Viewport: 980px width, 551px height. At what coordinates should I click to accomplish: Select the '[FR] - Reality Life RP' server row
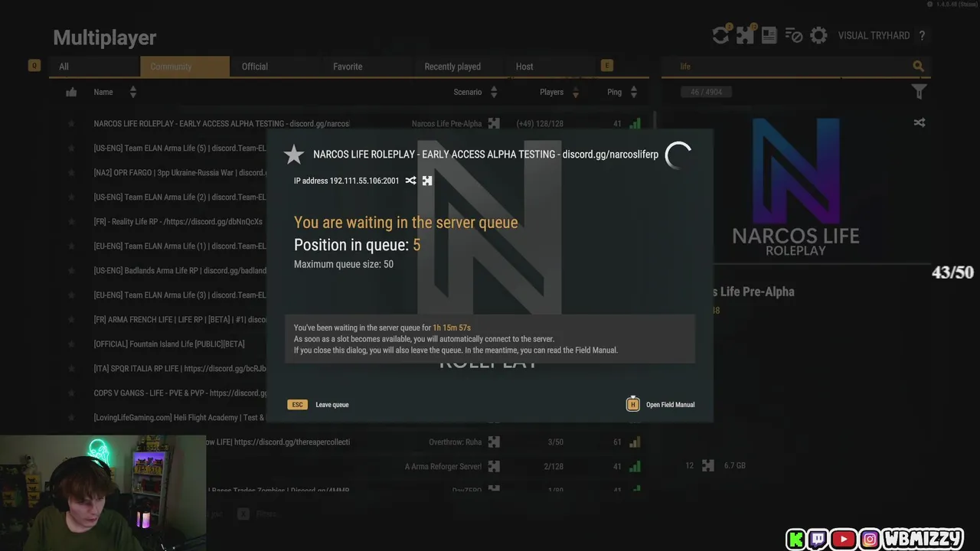pyautogui.click(x=178, y=221)
